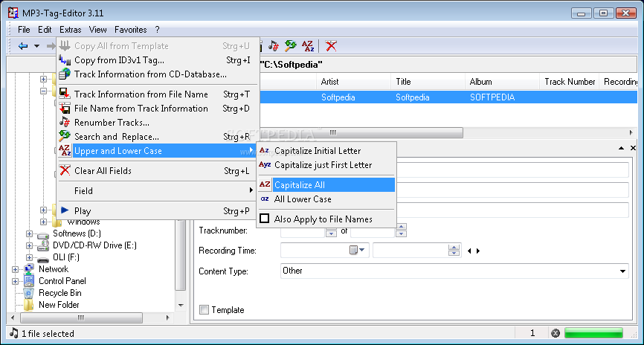Image resolution: width=644 pixels, height=345 pixels.
Task: Click the Control Panel icon in tree
Action: 29,281
